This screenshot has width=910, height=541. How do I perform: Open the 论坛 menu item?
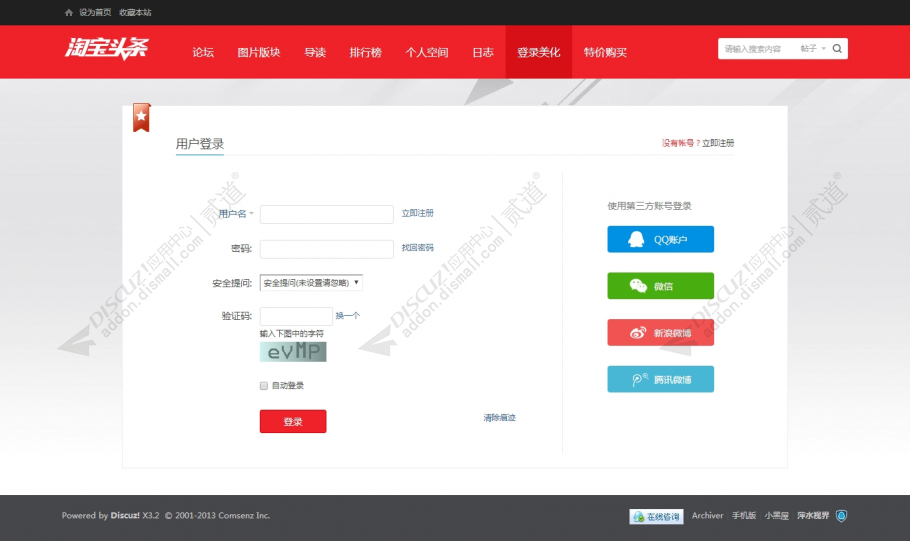pos(203,52)
